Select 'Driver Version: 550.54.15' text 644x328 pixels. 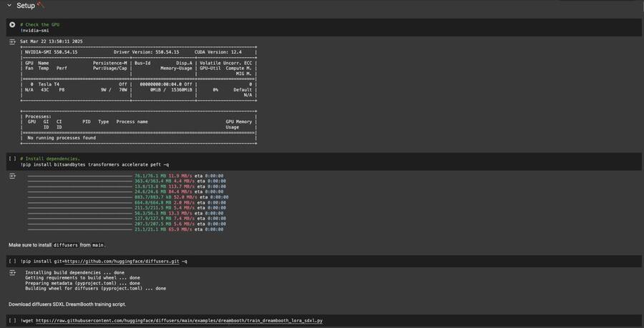pos(146,52)
